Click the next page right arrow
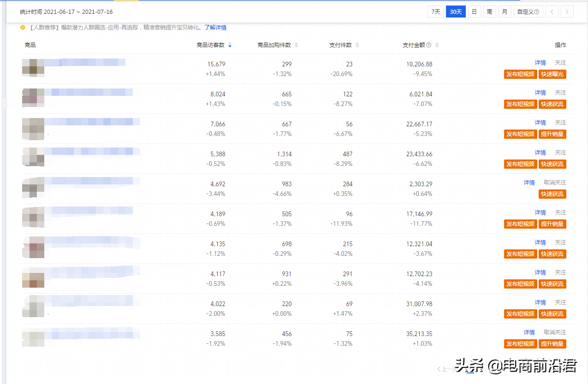588x384 pixels. pos(567,11)
